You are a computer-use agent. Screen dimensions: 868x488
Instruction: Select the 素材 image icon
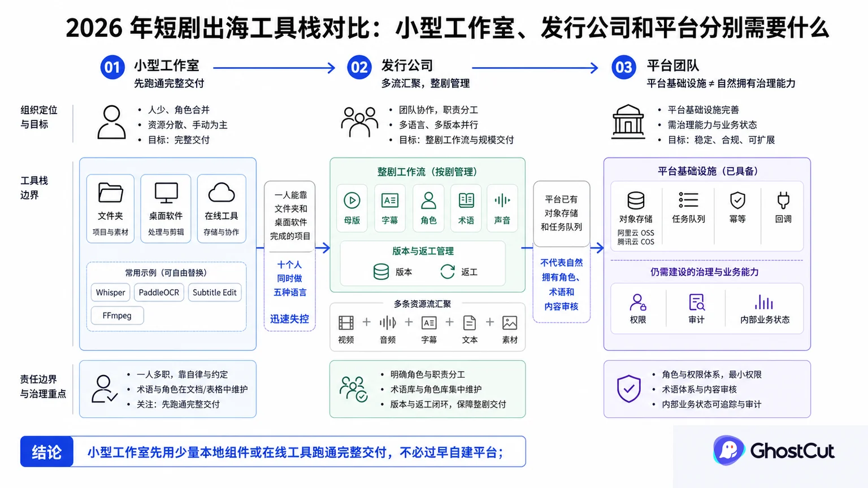(x=510, y=323)
